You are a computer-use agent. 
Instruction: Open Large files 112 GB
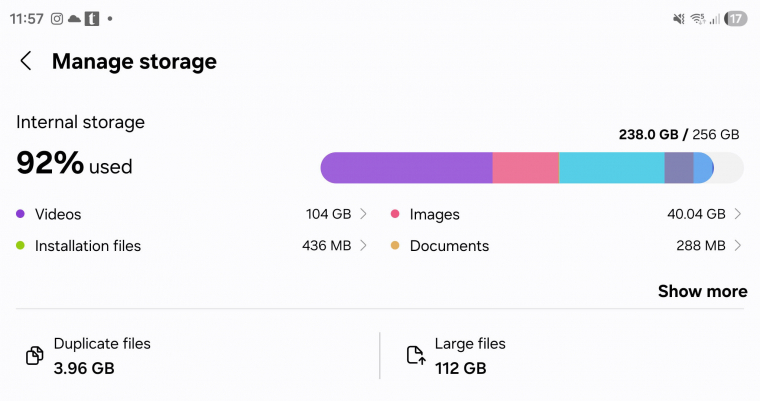[x=470, y=356]
